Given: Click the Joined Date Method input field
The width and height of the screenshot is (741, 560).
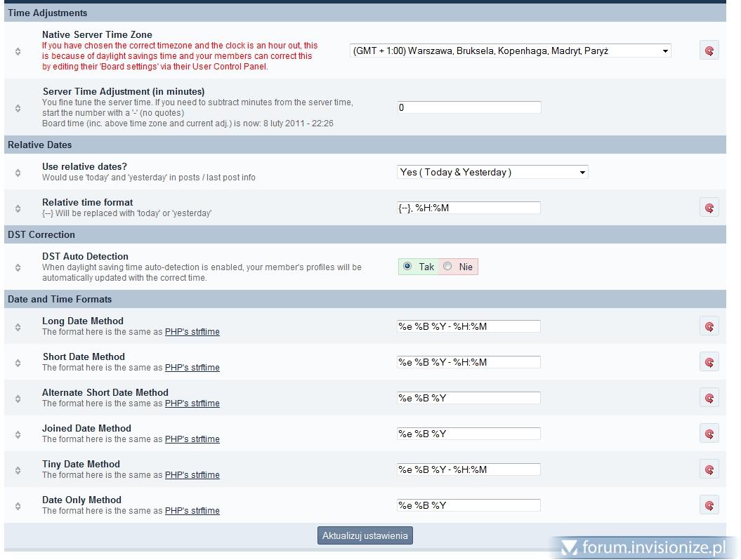Looking at the screenshot, I should tap(468, 434).
